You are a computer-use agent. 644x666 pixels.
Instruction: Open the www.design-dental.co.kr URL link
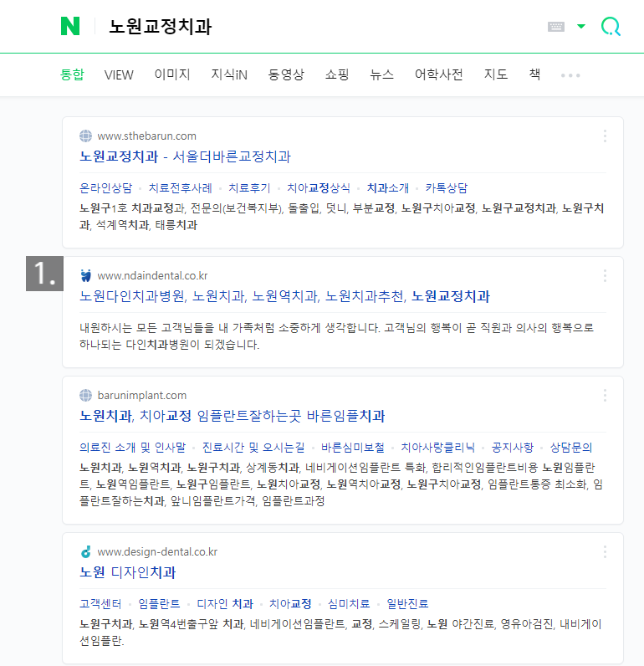(157, 551)
